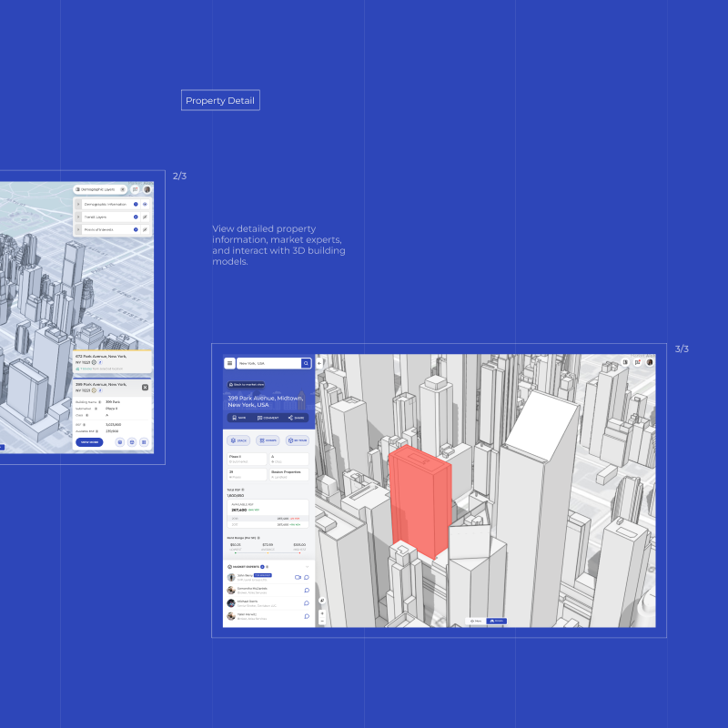Hide the Demographic Information layer via its eye icon

(x=145, y=204)
